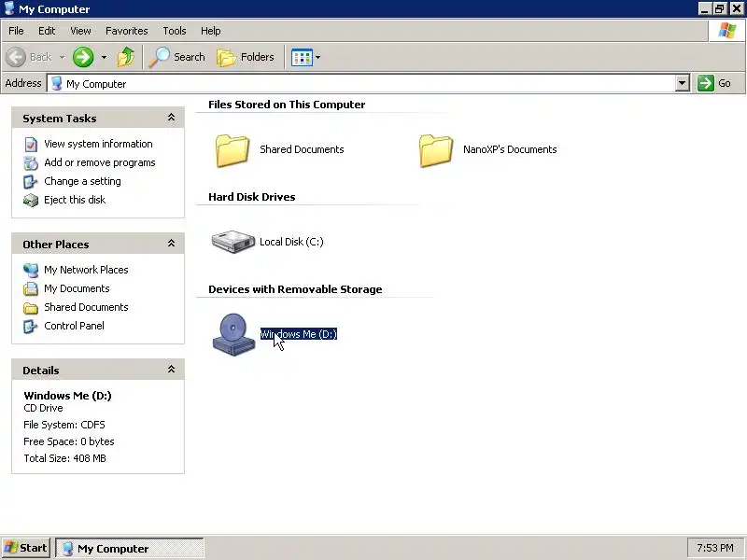Click the Windows Me (D:) label
747x560 pixels.
pos(299,334)
